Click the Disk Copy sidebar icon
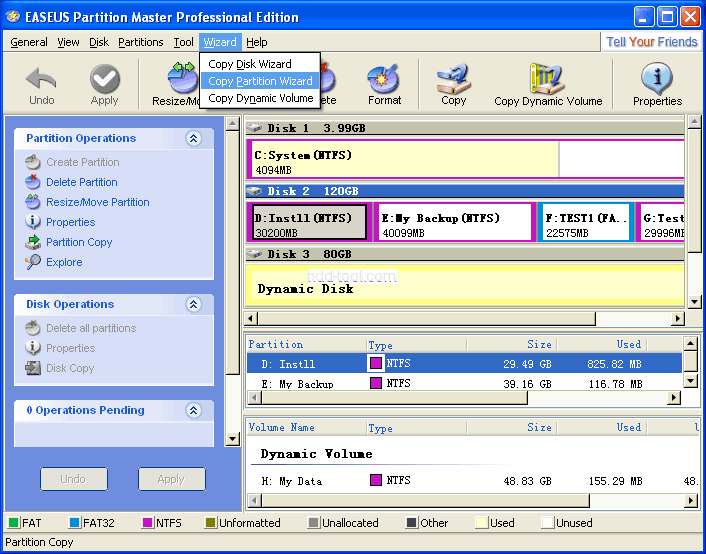Image resolution: width=706 pixels, height=554 pixels. click(x=32, y=368)
